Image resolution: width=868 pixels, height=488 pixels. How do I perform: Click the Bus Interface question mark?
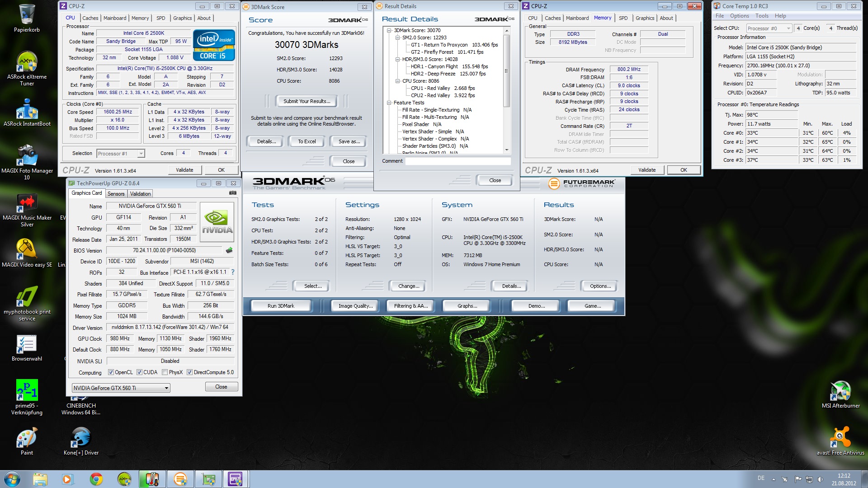233,272
